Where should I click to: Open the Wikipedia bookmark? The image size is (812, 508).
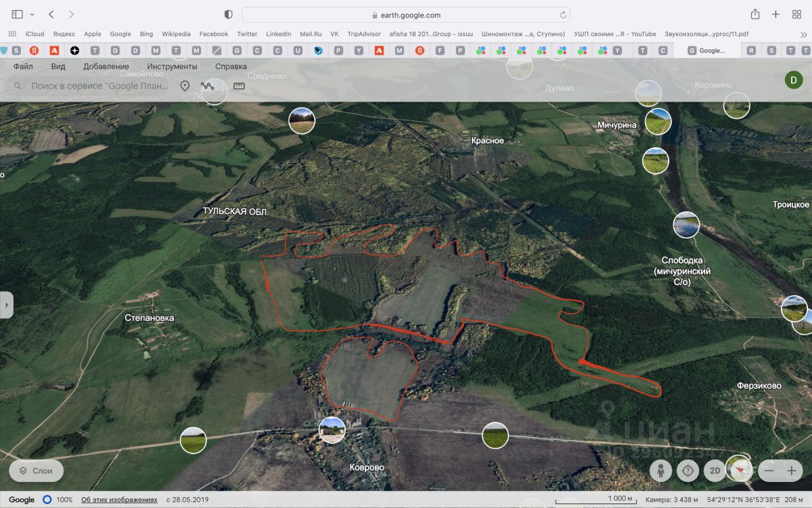pos(176,34)
